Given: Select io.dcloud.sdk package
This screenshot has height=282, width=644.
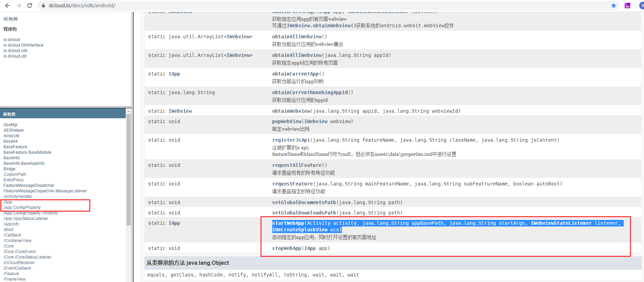Looking at the screenshot, I should tap(16, 51).
